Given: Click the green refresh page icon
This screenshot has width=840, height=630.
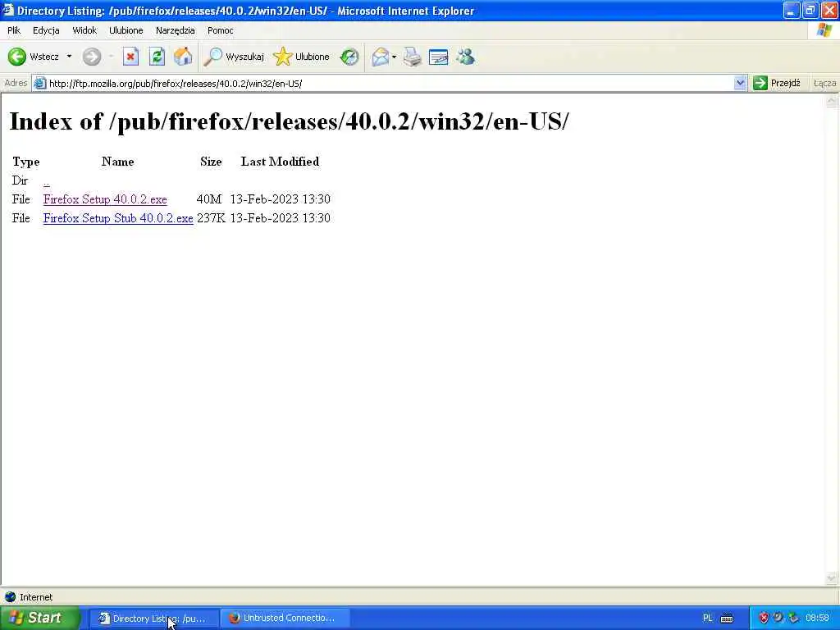Looking at the screenshot, I should coord(157,57).
